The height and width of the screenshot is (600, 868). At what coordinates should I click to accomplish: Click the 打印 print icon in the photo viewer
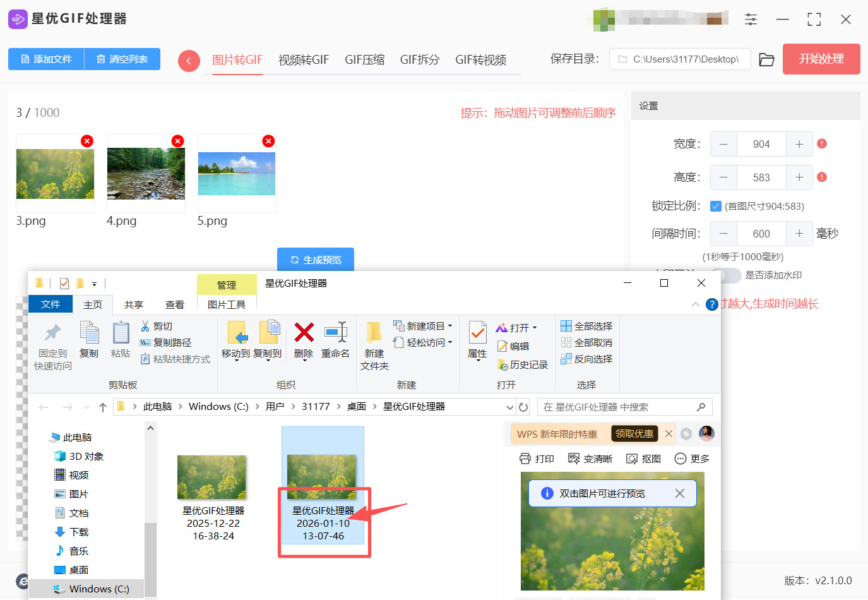(526, 458)
